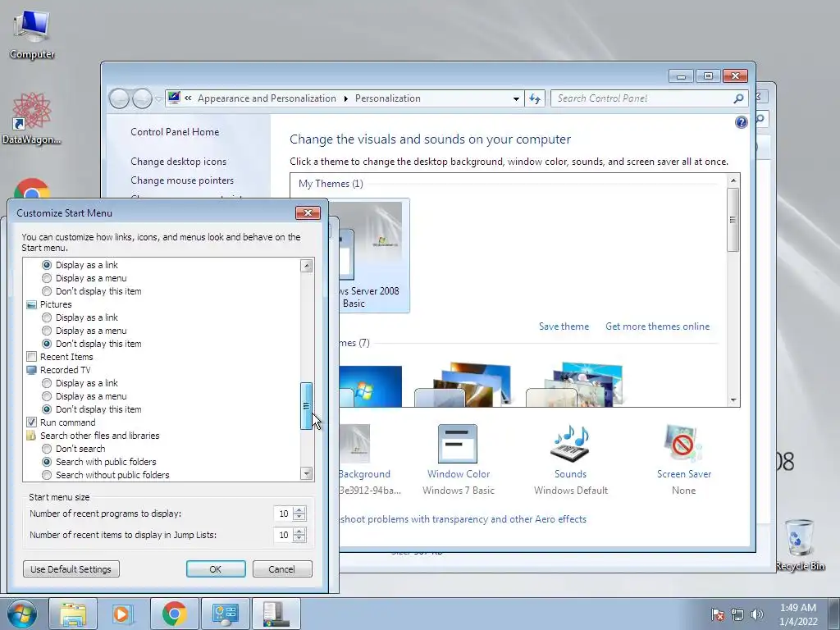Expand the arrow after Appearance and Personalization
This screenshot has width=840, height=630.
click(x=345, y=98)
